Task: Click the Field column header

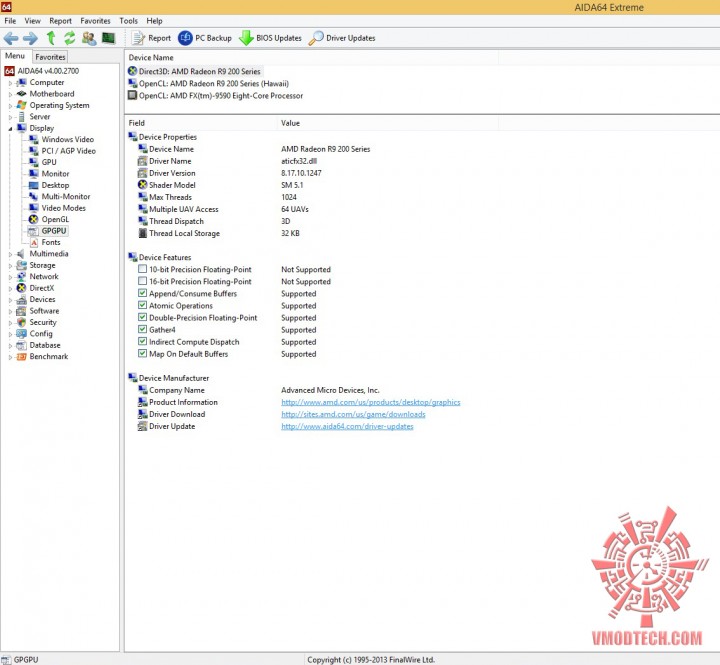Action: [x=201, y=123]
